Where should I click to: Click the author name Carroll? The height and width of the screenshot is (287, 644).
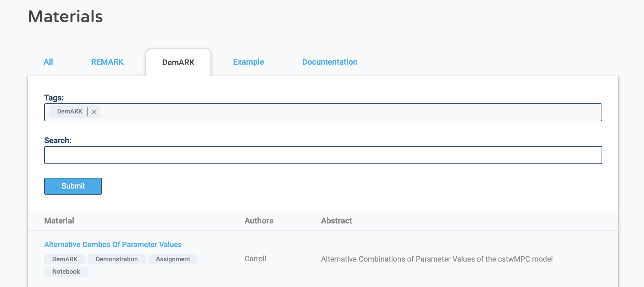[x=255, y=259]
